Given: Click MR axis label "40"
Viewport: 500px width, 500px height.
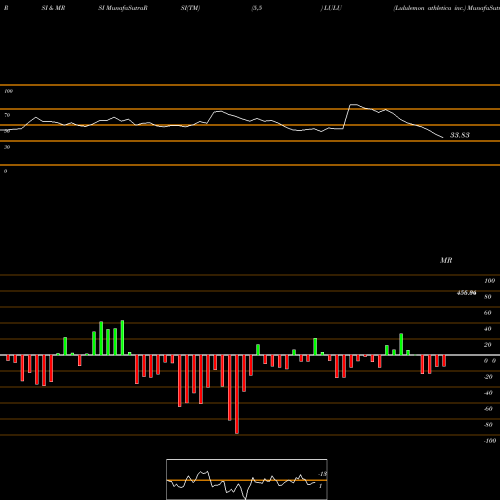Looking at the screenshot, I should 488,329.
